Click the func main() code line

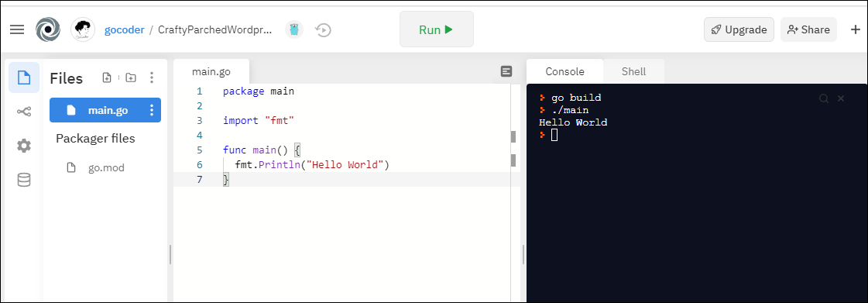[261, 150]
